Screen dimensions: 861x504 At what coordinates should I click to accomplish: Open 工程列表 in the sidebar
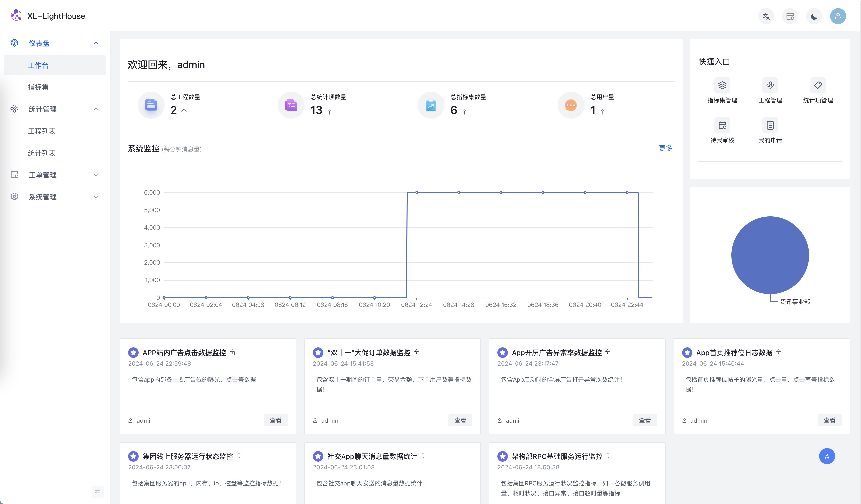(42, 131)
